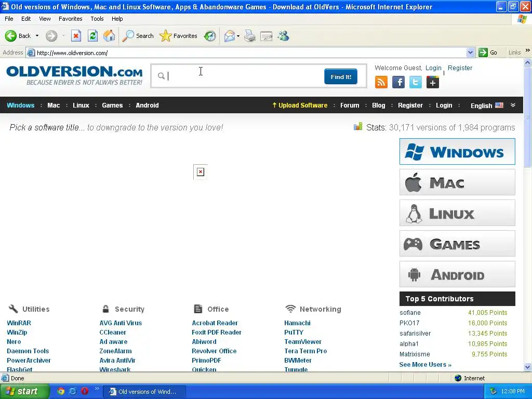Open the Twitter social icon

[415, 83]
